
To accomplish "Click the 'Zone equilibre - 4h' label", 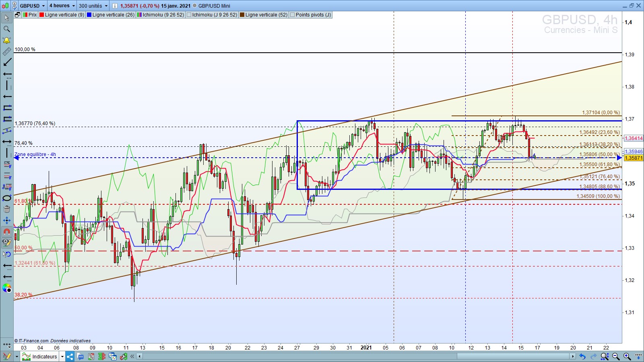I will (35, 154).
